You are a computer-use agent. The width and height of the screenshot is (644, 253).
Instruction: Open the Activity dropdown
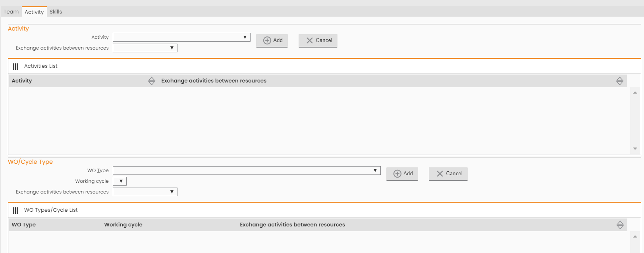pos(181,37)
